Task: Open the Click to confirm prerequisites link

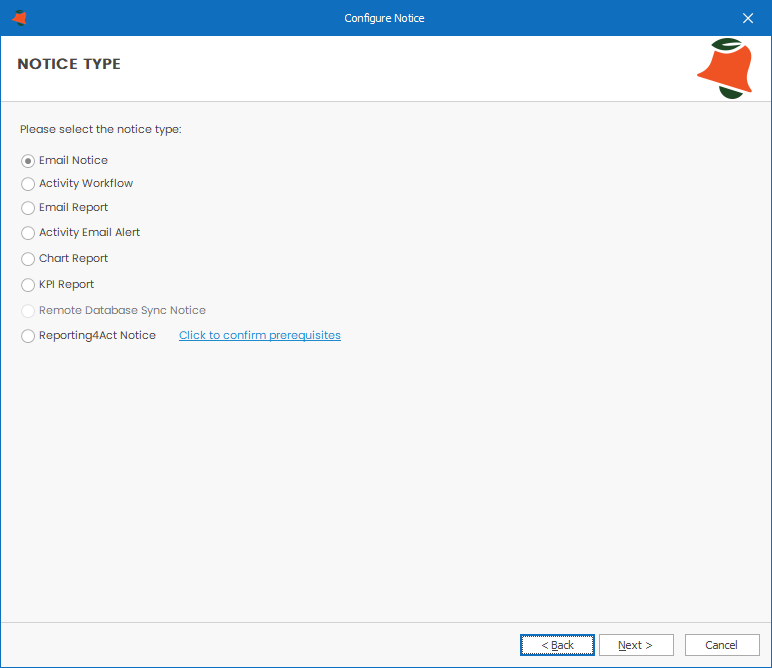Action: pos(259,335)
